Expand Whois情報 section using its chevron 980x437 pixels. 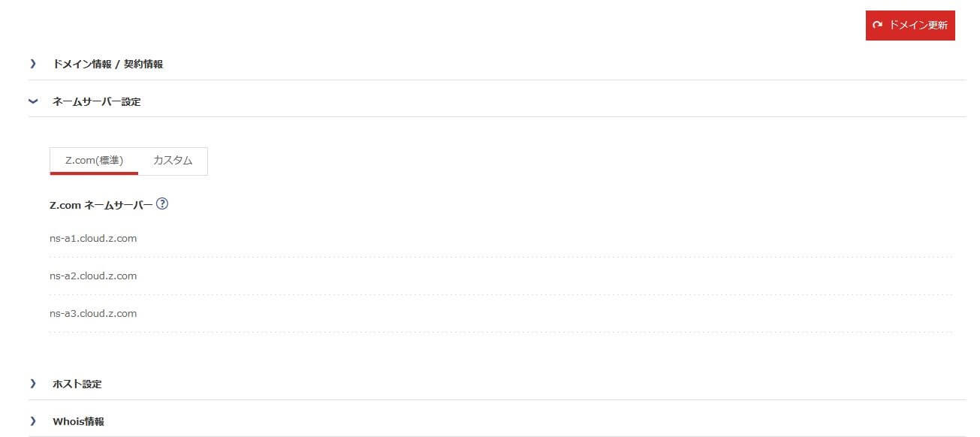[x=33, y=421]
